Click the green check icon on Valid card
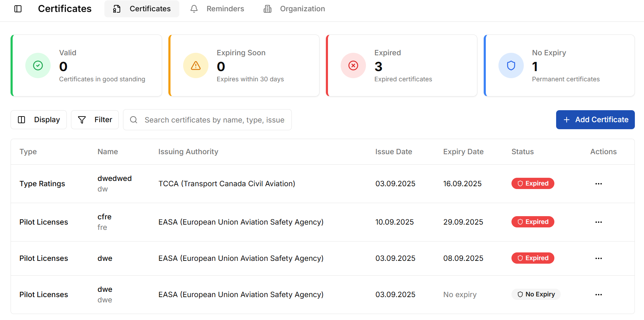This screenshot has width=644, height=320. click(38, 65)
